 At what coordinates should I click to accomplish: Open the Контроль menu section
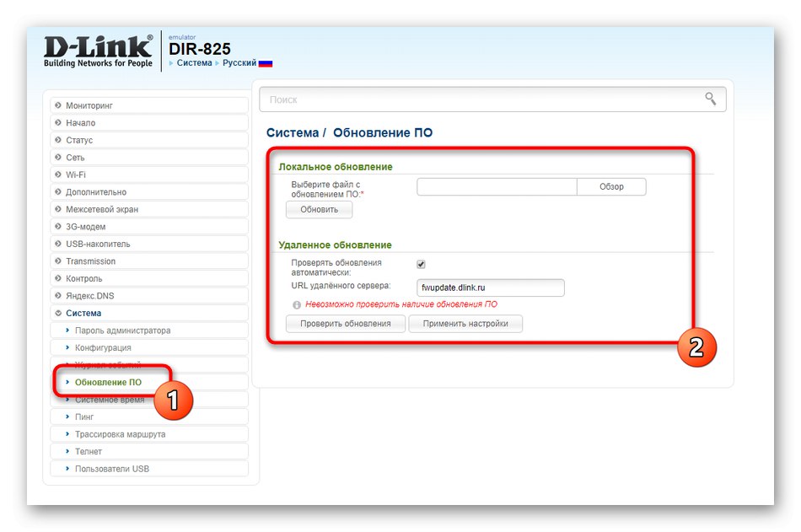click(149, 278)
